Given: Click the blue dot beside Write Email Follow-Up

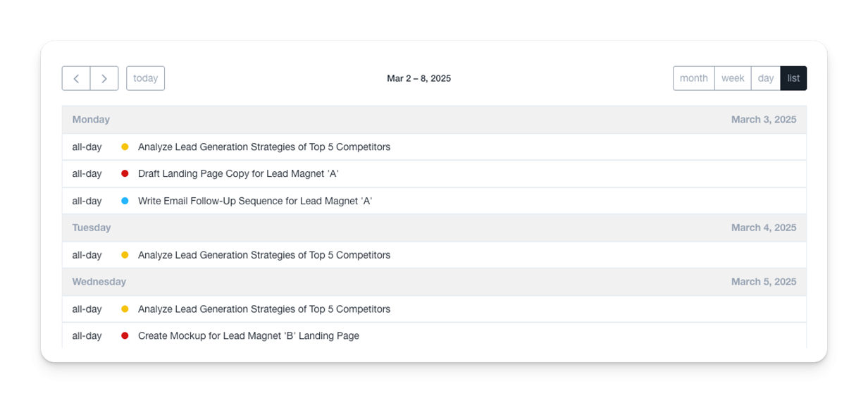Looking at the screenshot, I should click(x=125, y=201).
